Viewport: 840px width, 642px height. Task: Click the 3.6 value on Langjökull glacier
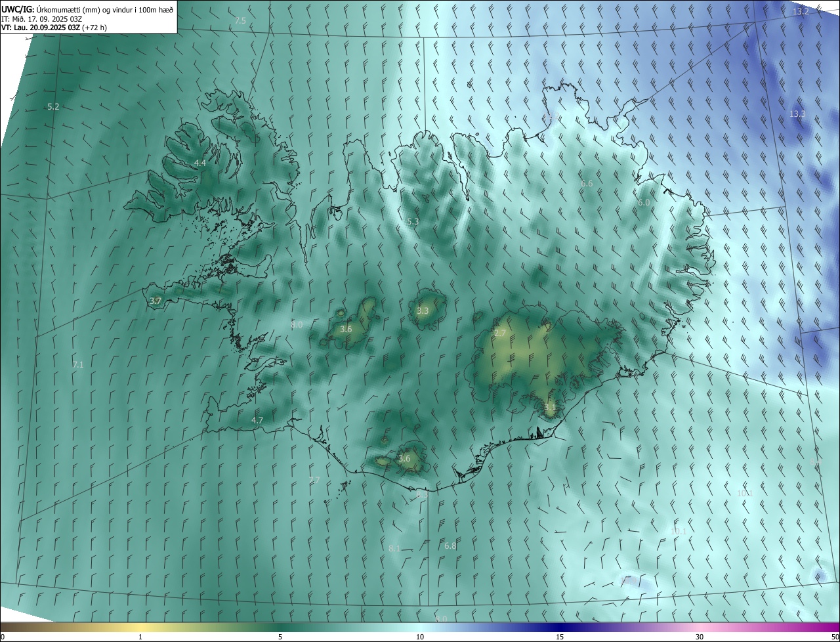(x=346, y=329)
